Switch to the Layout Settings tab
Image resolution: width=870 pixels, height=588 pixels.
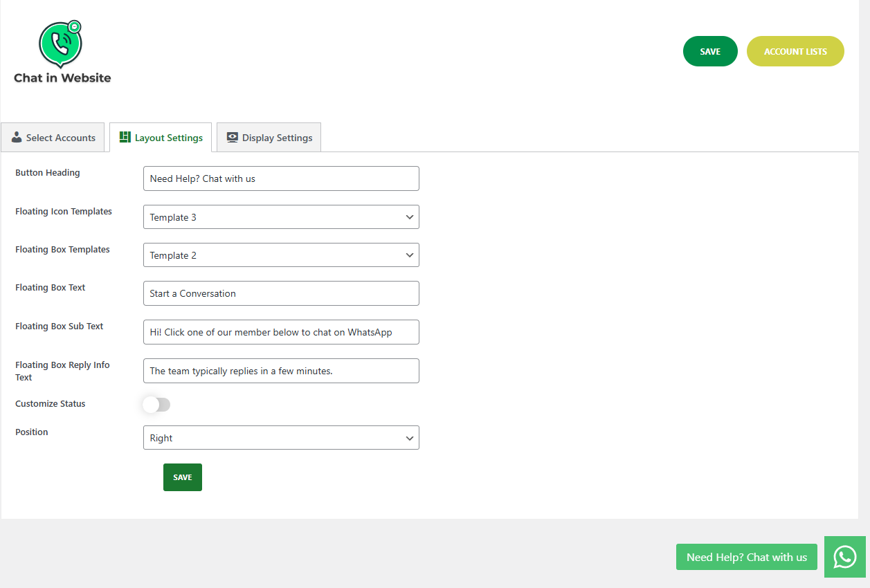pos(161,138)
